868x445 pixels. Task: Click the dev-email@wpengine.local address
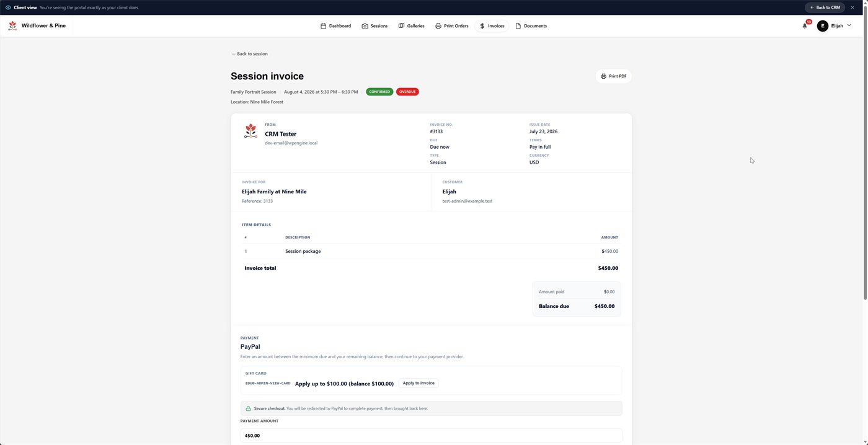click(291, 143)
